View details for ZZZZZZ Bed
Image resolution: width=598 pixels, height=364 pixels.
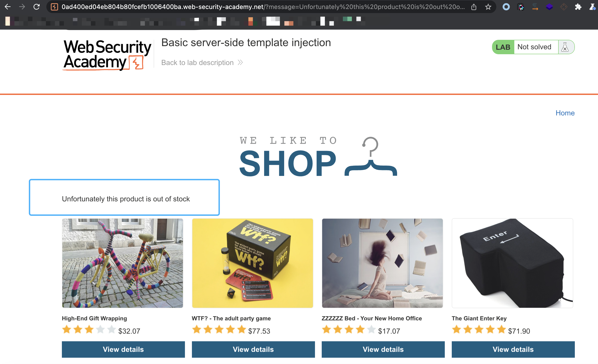pos(383,349)
